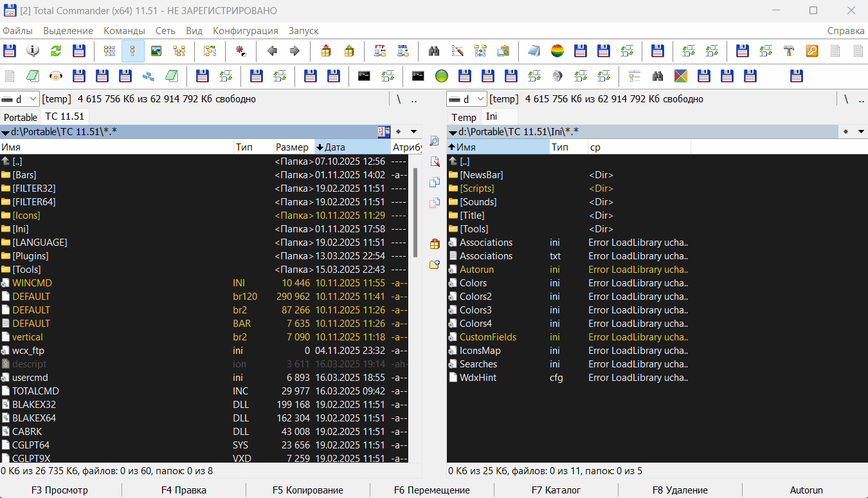Viewport: 868px width, 498px height.
Task: Click the rainbow ball toolbar icon
Action: click(x=557, y=51)
